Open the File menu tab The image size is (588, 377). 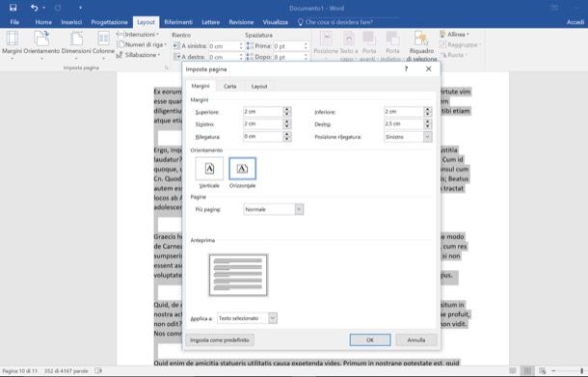tap(14, 22)
